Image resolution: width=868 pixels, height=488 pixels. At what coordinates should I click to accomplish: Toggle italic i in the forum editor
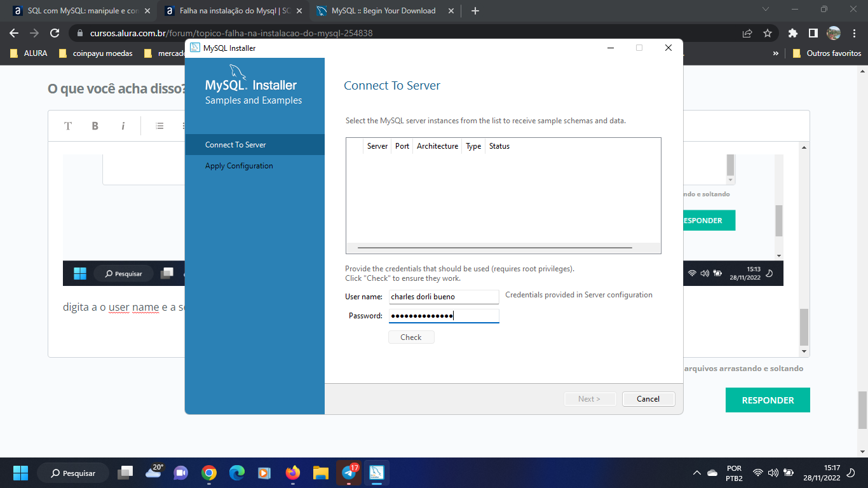pos(123,126)
